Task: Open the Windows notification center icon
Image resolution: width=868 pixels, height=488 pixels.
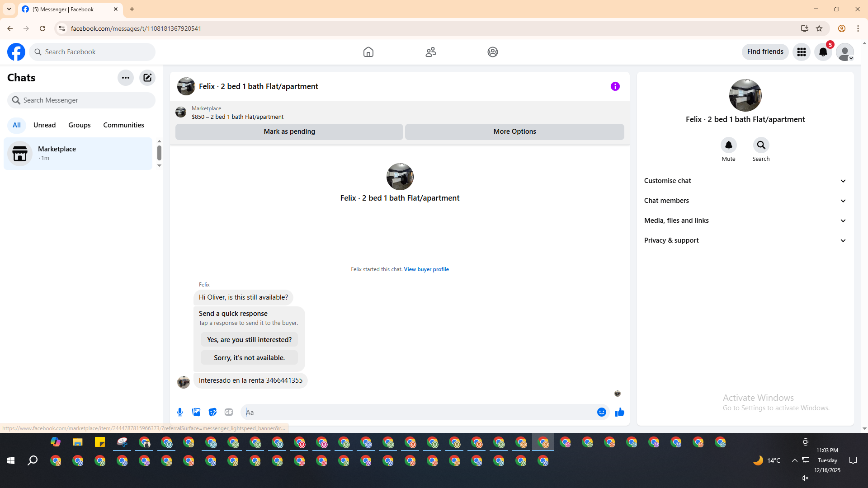Action: pos(853,460)
